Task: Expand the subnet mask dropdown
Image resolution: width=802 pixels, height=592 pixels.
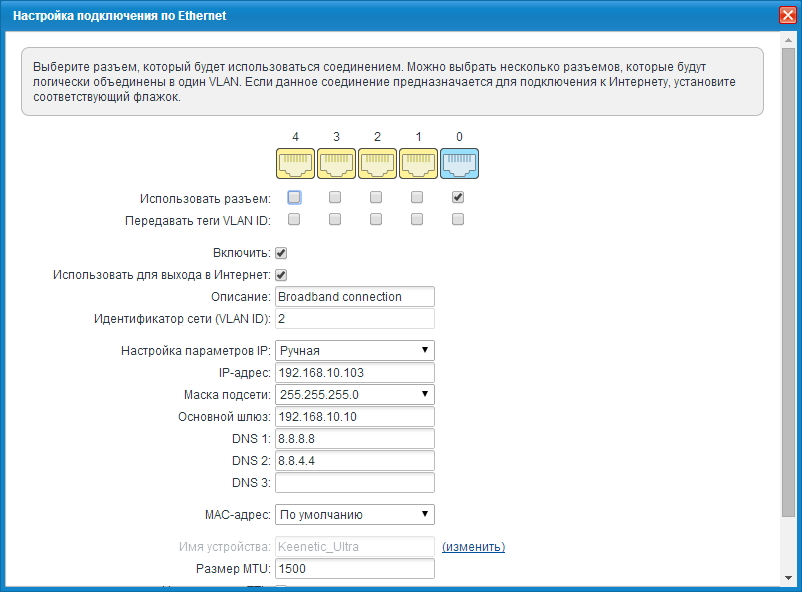Action: tap(354, 394)
